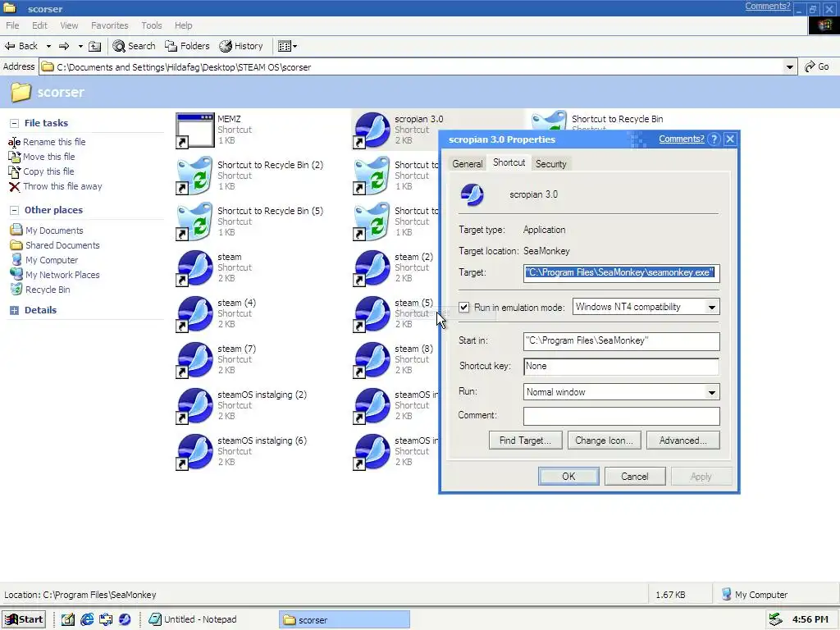Image resolution: width=840 pixels, height=630 pixels.
Task: Open My Documents in Other places
Action: 54,231
